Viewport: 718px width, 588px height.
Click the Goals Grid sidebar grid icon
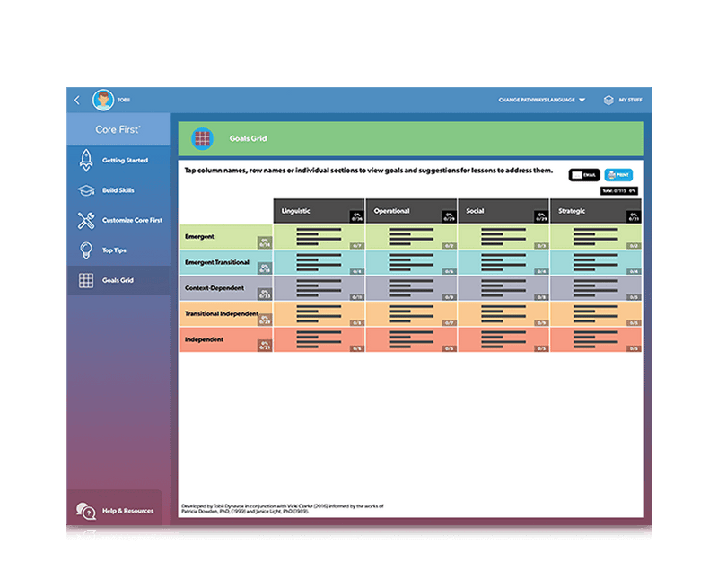(86, 280)
